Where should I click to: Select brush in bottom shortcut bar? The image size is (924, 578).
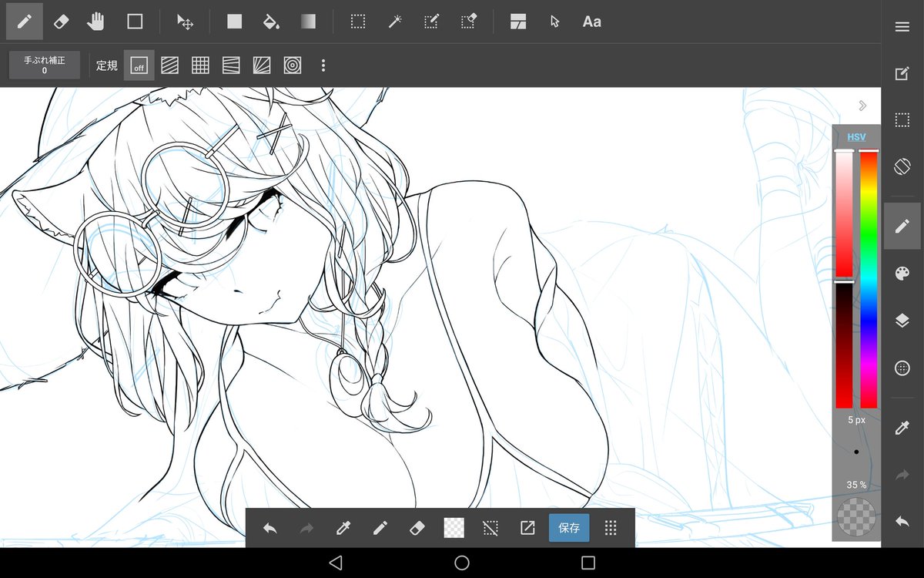(x=380, y=528)
